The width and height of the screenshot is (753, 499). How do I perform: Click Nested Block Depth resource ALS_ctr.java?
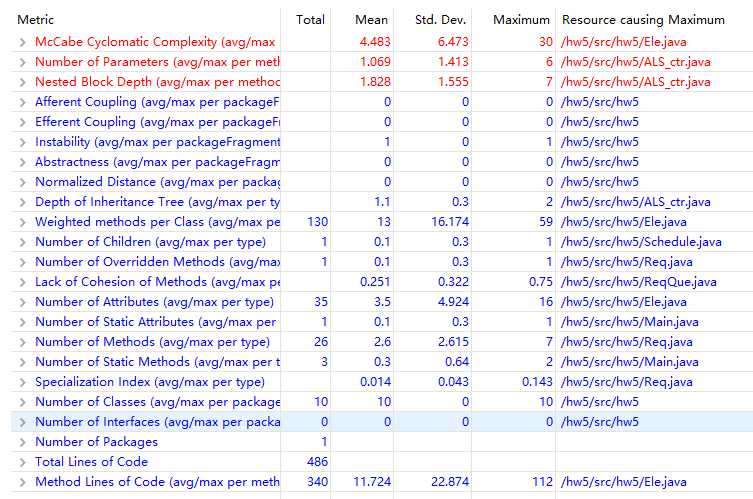(x=635, y=82)
